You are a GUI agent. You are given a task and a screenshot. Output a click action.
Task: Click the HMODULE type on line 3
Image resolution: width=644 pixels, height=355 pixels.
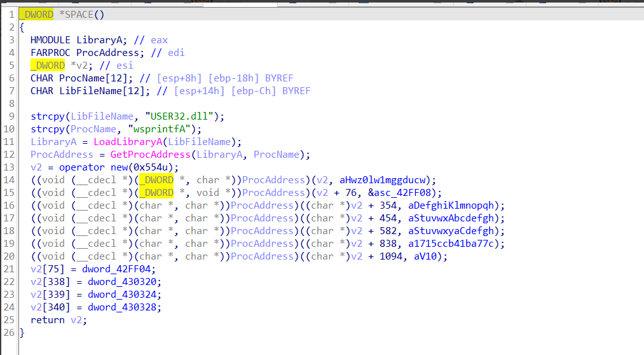pyautogui.click(x=50, y=40)
